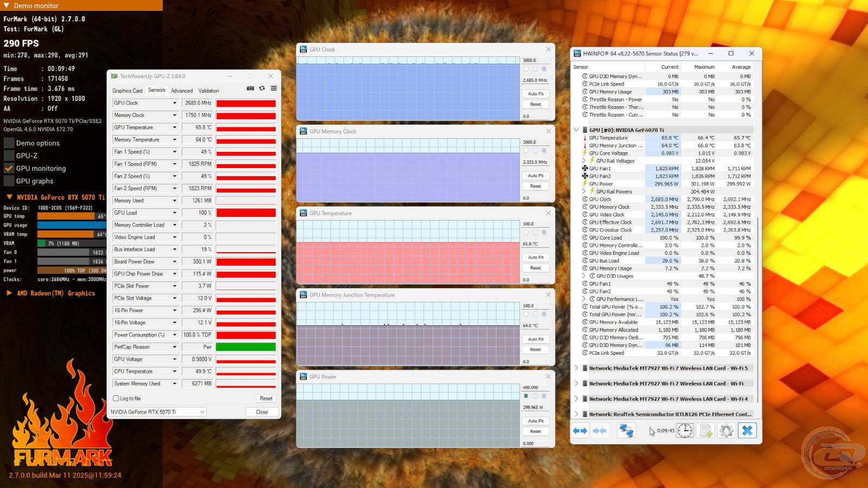
Task: Toggle the GPU-Z checkbox in FurMark
Action: pyautogui.click(x=9, y=156)
